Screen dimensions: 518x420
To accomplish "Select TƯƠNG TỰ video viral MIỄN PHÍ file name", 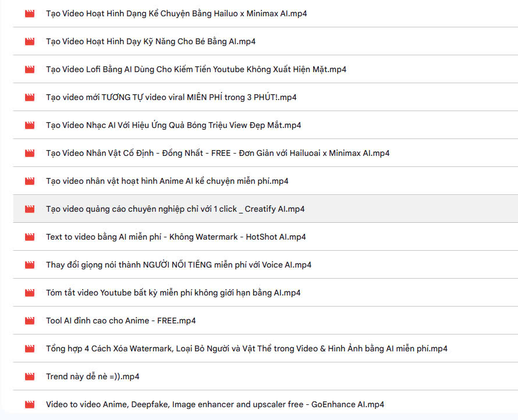I will pyautogui.click(x=171, y=97).
